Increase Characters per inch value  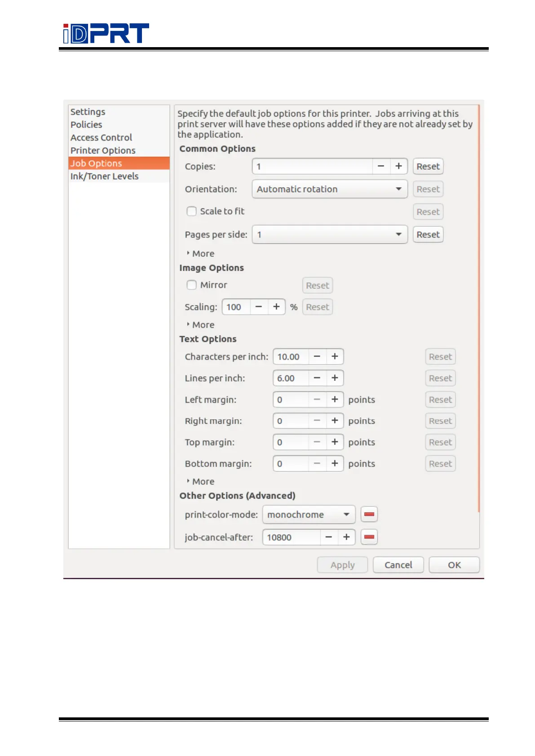335,356
